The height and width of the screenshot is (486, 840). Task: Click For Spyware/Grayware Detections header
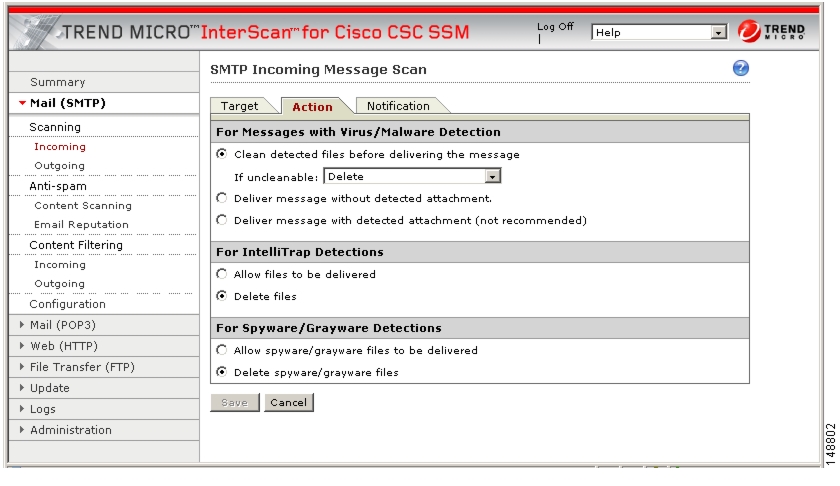tap(329, 328)
